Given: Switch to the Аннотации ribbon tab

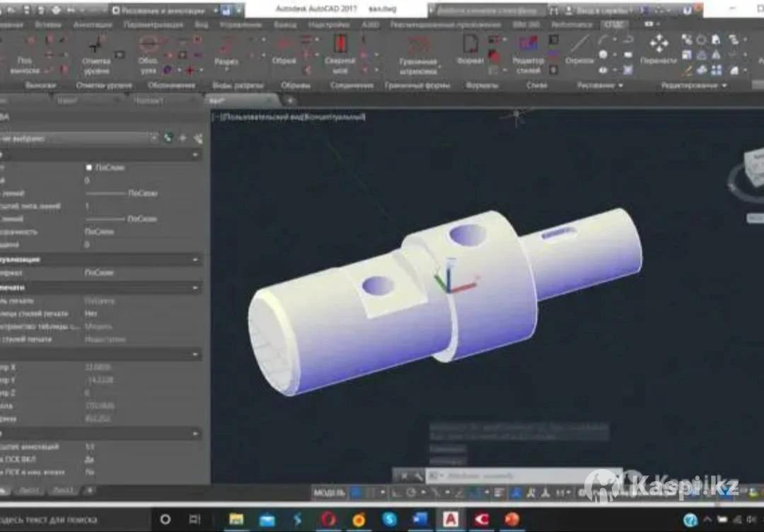Looking at the screenshot, I should pos(88,24).
